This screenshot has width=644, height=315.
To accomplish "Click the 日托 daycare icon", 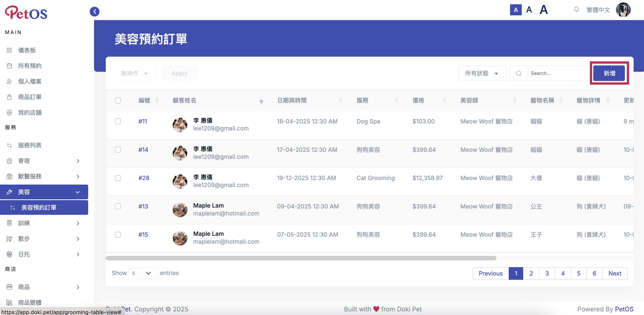I will point(9,254).
